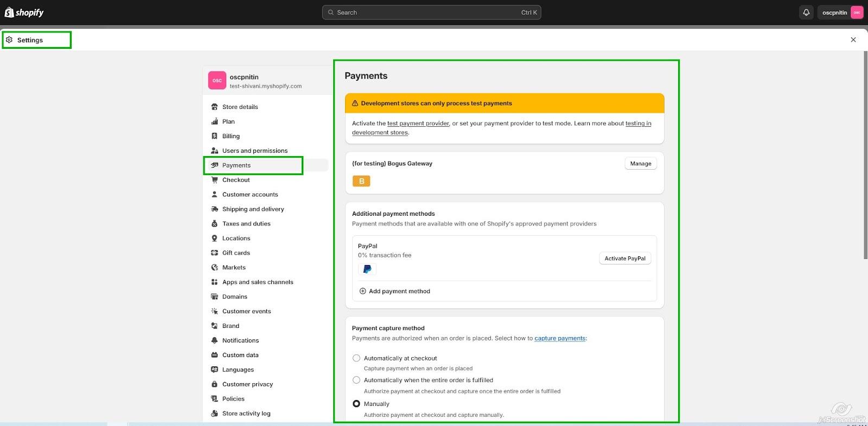Image resolution: width=868 pixels, height=426 pixels.
Task: Open the notifications bell icon
Action: [x=806, y=12]
